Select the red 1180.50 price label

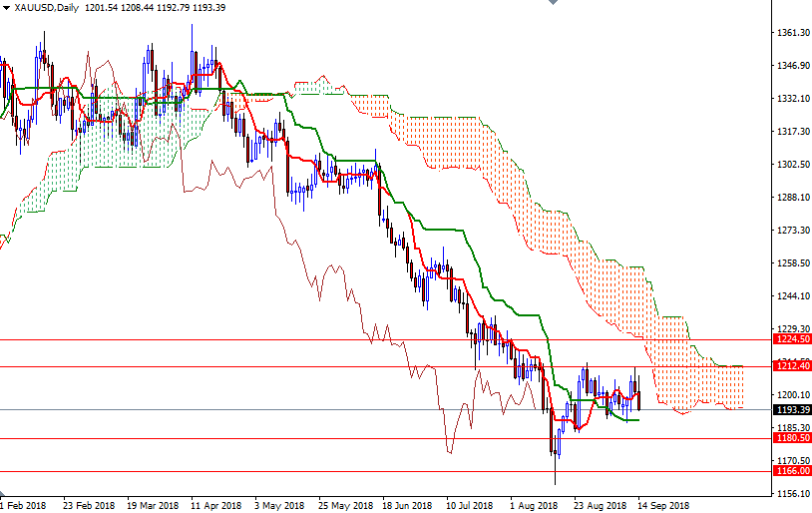tap(792, 438)
